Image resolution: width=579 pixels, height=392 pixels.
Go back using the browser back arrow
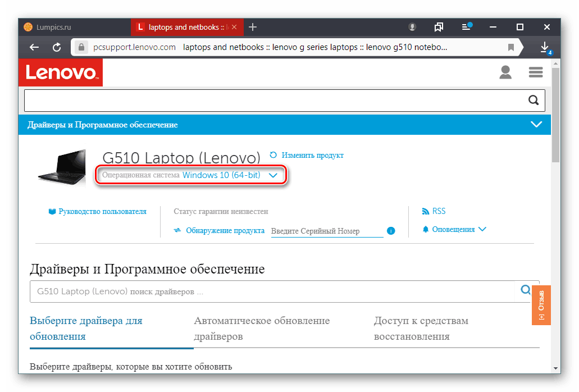pyautogui.click(x=34, y=47)
